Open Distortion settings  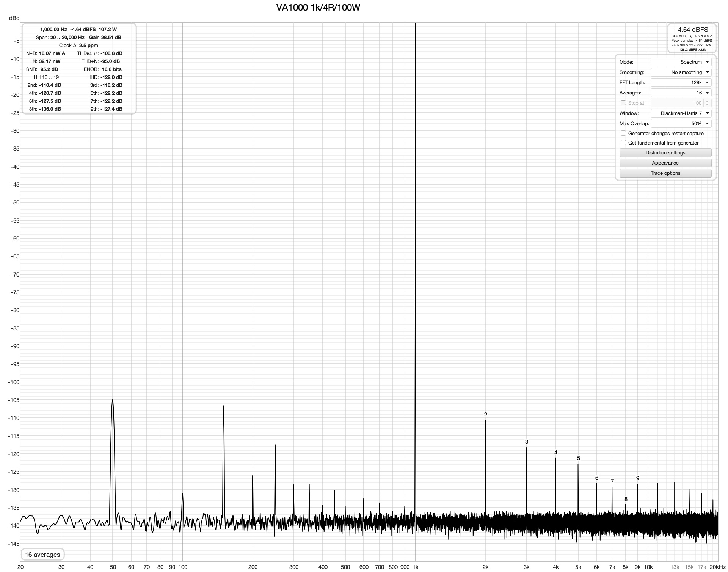click(665, 152)
